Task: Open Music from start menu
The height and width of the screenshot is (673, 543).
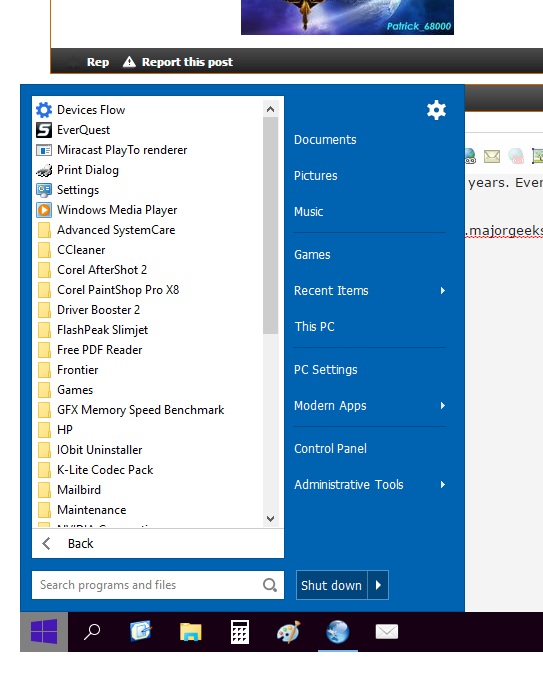Action: 308,212
